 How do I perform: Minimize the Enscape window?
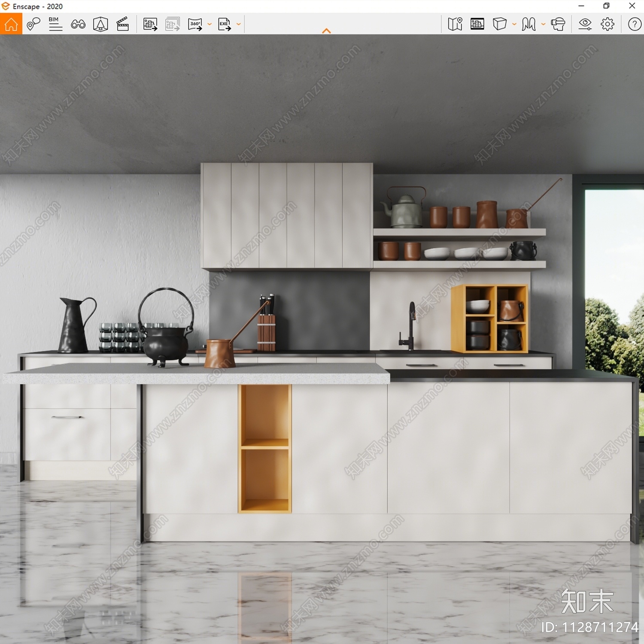pos(581,6)
